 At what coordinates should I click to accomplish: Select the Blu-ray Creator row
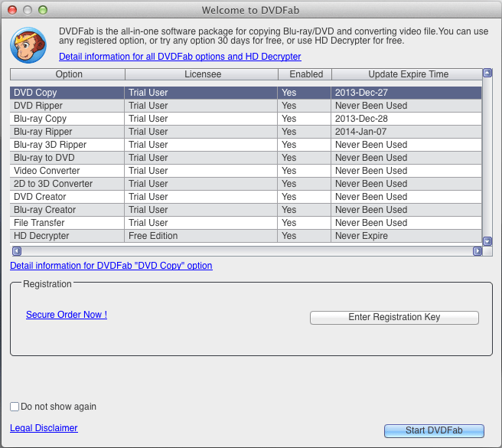click(x=246, y=210)
